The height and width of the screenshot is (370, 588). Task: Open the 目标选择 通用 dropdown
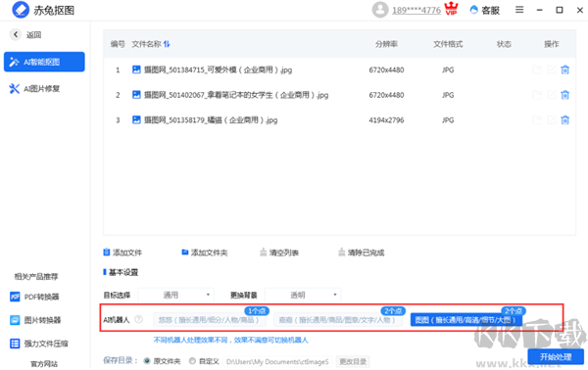click(175, 295)
